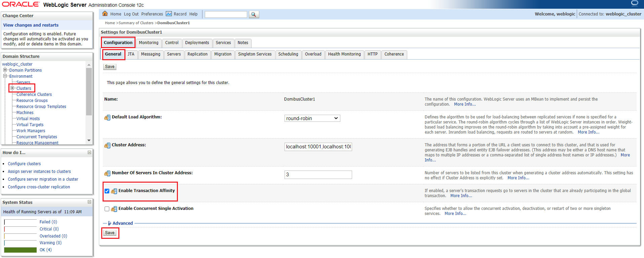
Task: Click the Number Of Servers input field
Action: [x=318, y=175]
